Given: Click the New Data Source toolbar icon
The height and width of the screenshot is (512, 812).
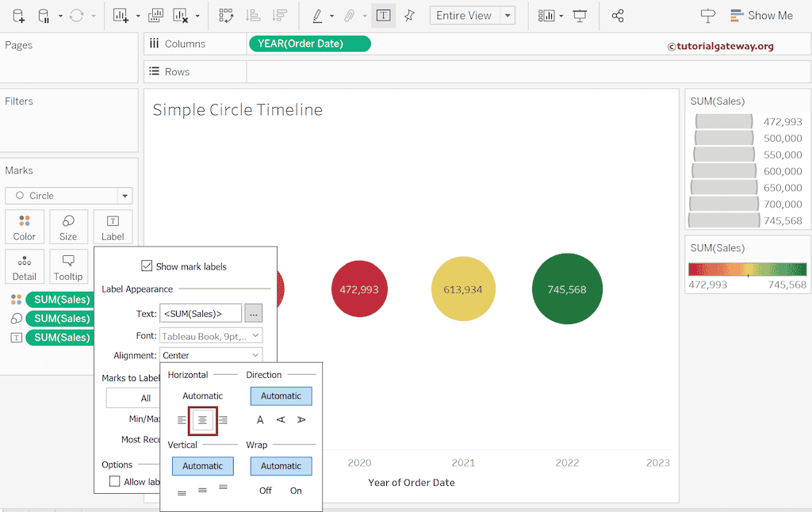Looking at the screenshot, I should point(18,16).
